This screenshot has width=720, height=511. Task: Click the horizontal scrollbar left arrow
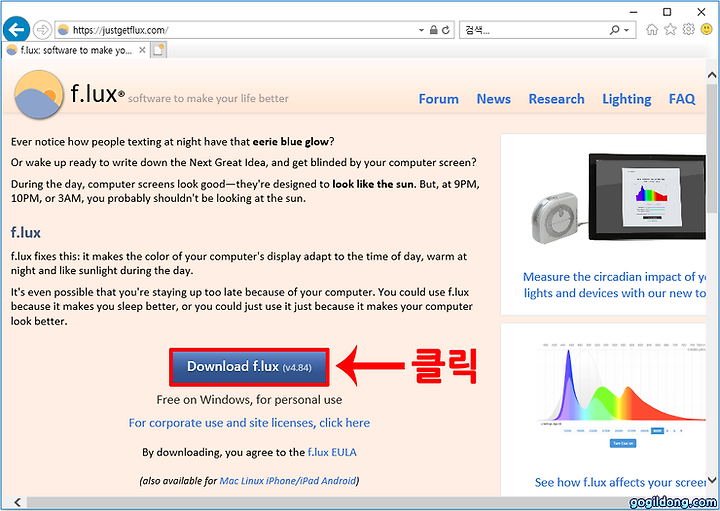17,502
